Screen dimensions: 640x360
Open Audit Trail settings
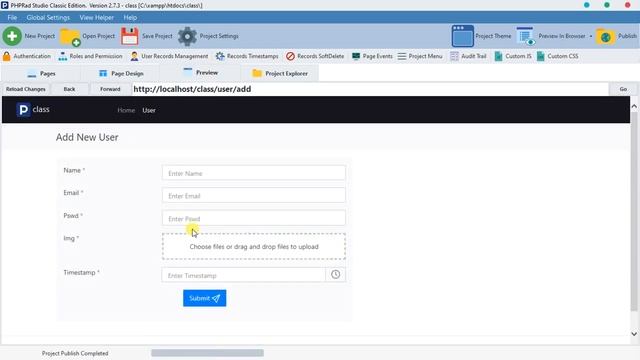(x=468, y=56)
